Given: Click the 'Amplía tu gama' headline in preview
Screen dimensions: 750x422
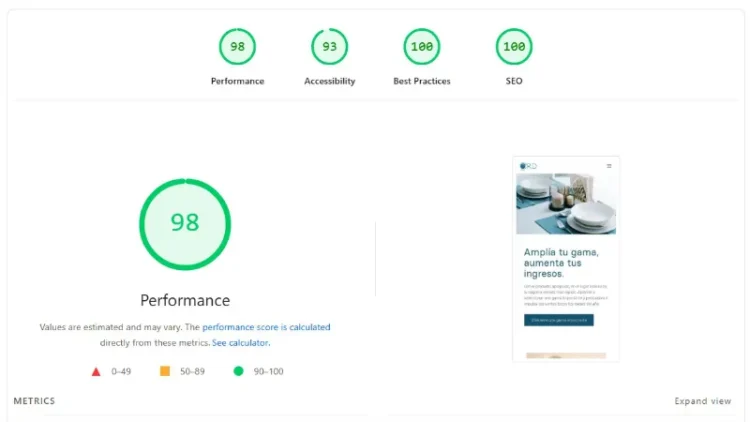Looking at the screenshot, I should pyautogui.click(x=561, y=263).
